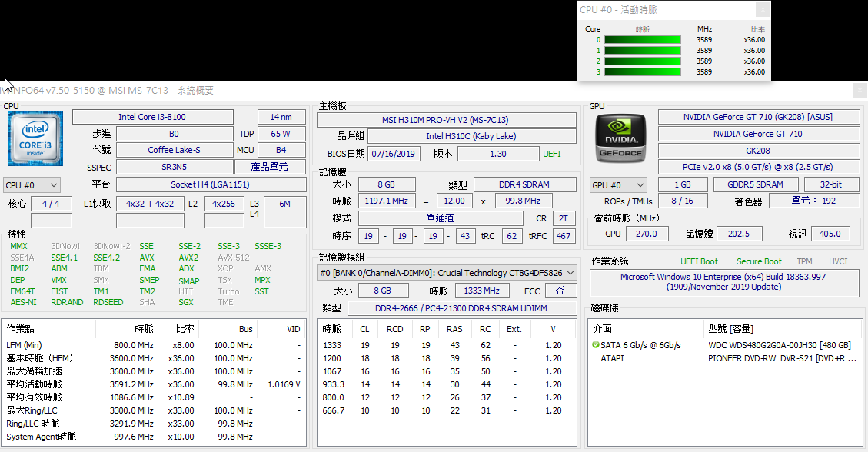Click the green SATA drive status icon
The image size is (868, 452).
coord(596,345)
